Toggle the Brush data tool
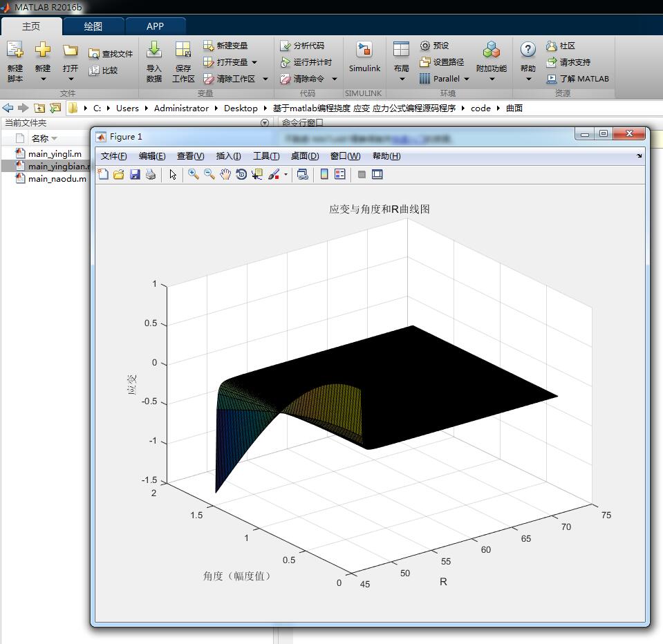Image resolution: width=663 pixels, height=644 pixels. pos(274,174)
